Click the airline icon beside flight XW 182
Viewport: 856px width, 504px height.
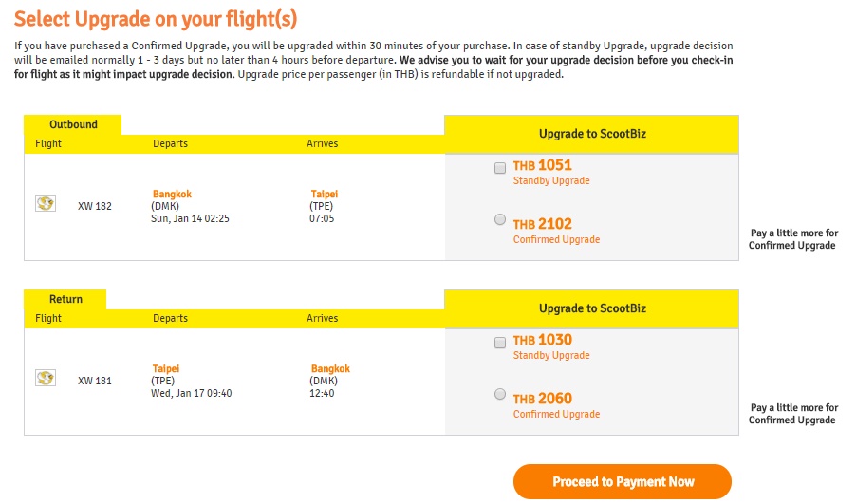pyautogui.click(x=45, y=203)
